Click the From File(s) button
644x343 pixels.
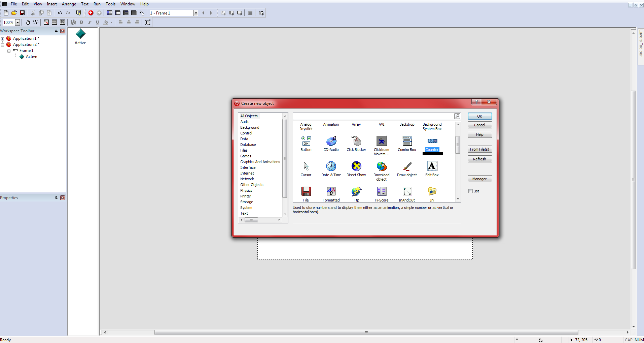point(480,149)
